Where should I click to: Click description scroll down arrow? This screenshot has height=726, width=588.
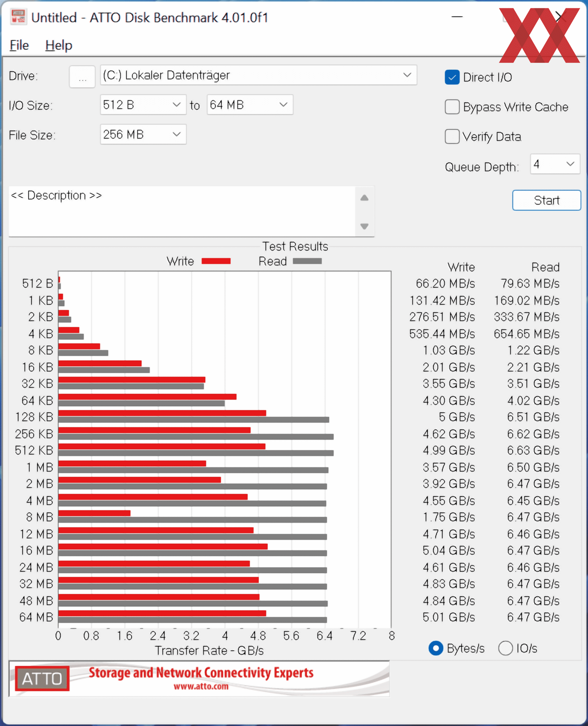tap(364, 226)
